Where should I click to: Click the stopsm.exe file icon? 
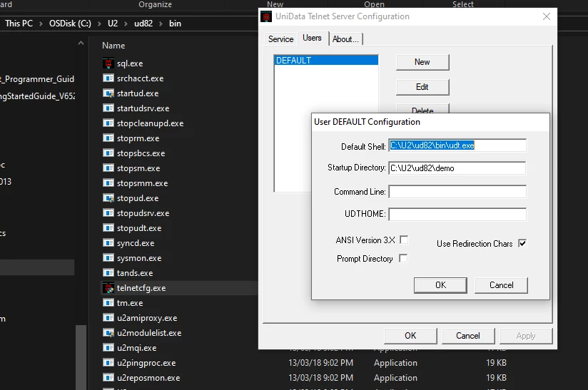click(x=108, y=168)
